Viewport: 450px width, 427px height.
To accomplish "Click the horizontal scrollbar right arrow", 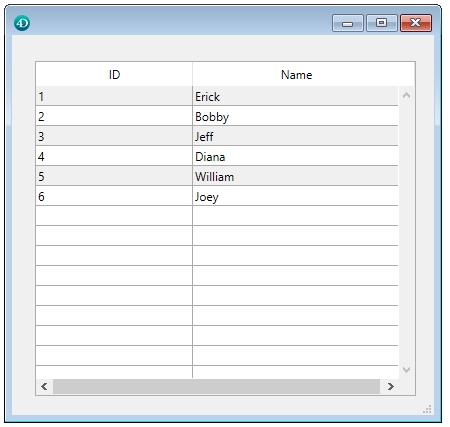I will (390, 386).
